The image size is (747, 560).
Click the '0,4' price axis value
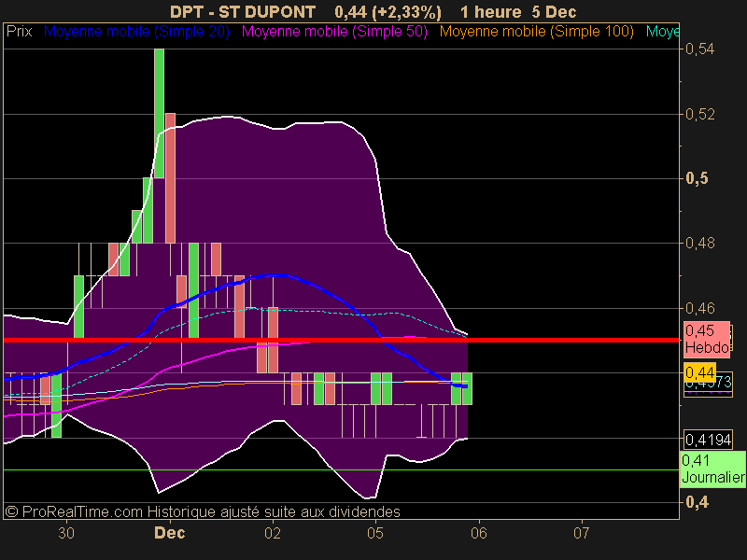click(x=697, y=502)
